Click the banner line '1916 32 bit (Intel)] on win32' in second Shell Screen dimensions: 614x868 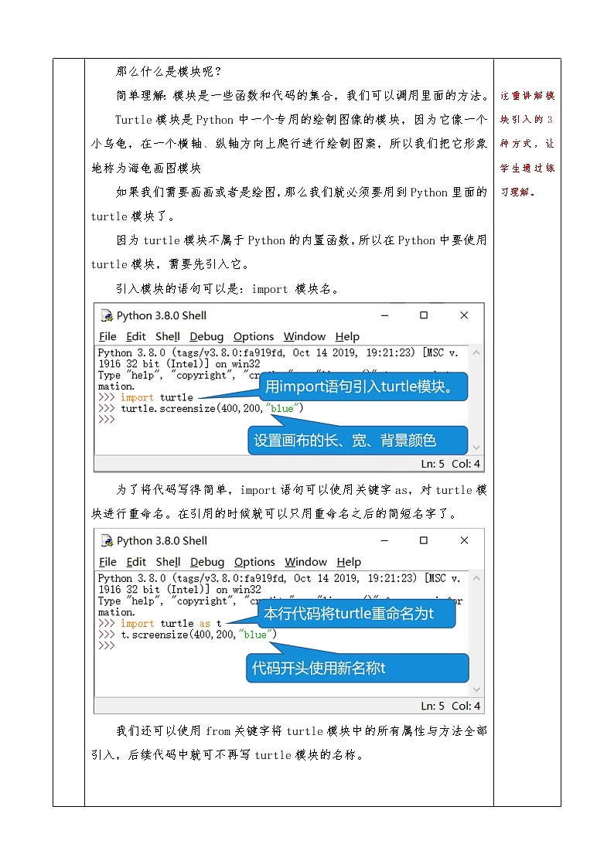click(x=179, y=590)
